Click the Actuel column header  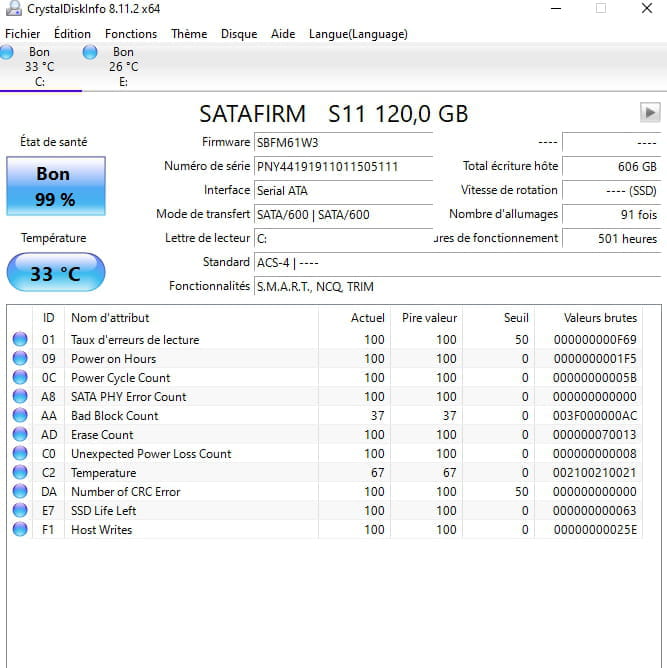point(354,318)
